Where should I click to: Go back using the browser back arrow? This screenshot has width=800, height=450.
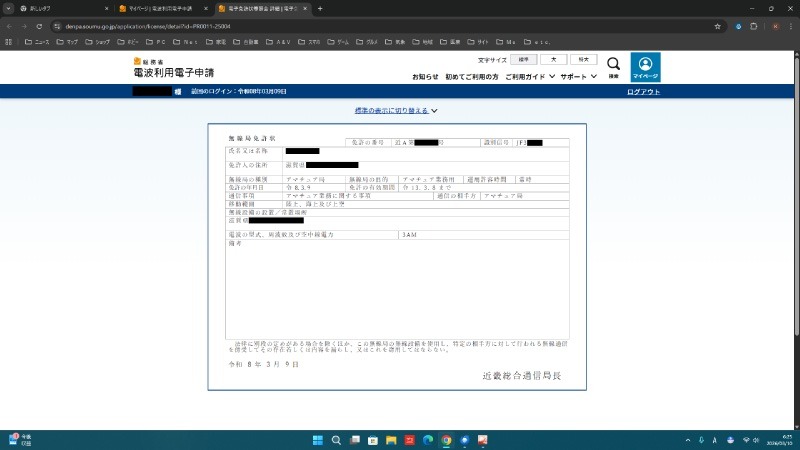[9, 26]
